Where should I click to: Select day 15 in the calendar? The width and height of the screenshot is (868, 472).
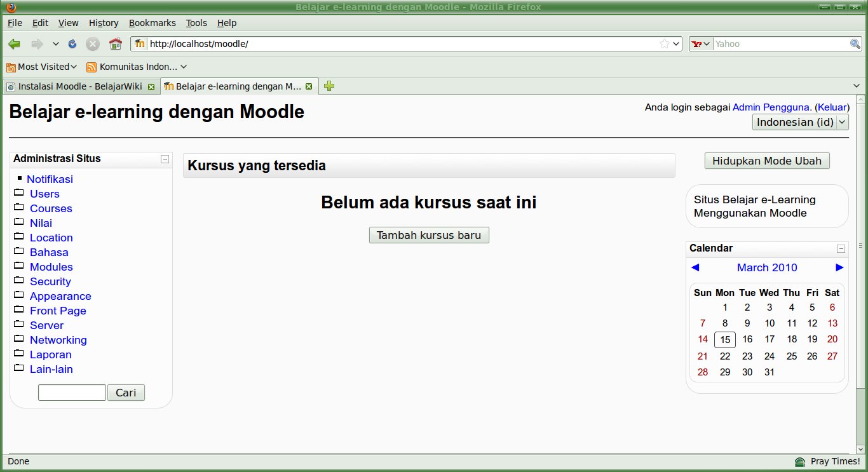click(725, 340)
